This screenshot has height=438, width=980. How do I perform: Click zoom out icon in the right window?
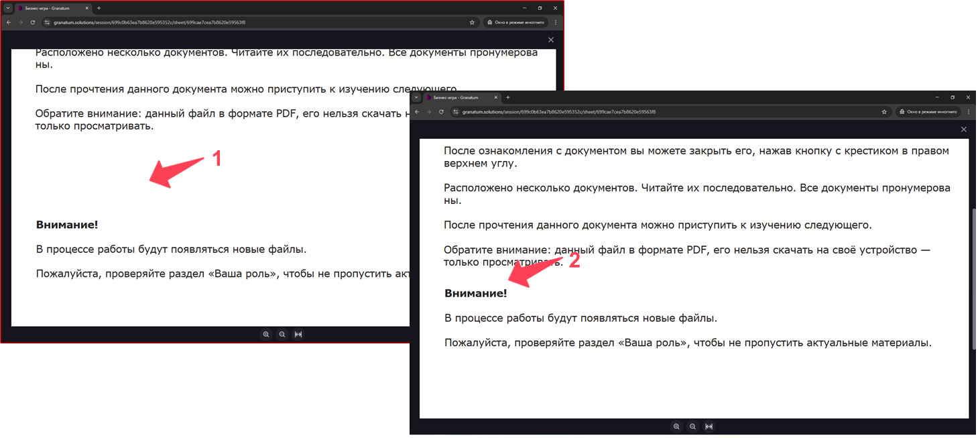coord(692,427)
